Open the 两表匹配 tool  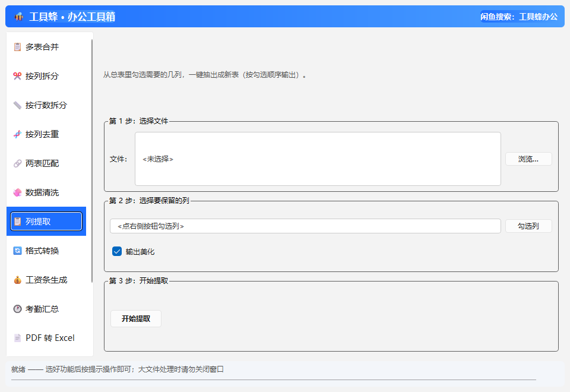tap(46, 163)
